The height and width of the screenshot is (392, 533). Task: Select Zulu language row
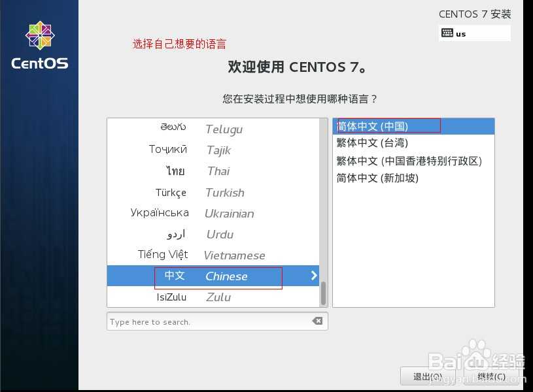[x=213, y=297]
